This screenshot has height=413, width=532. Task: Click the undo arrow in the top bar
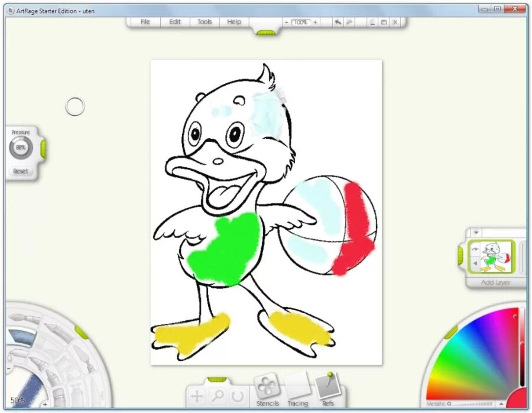(x=338, y=22)
